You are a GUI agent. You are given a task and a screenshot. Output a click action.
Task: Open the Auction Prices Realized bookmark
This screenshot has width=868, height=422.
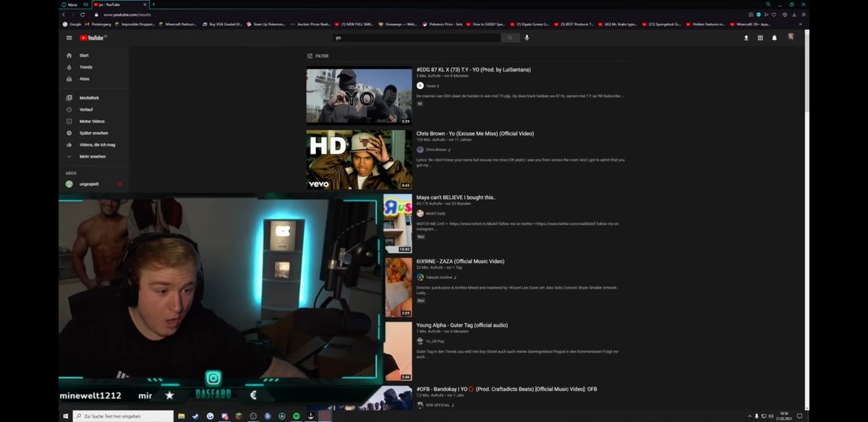(x=310, y=24)
